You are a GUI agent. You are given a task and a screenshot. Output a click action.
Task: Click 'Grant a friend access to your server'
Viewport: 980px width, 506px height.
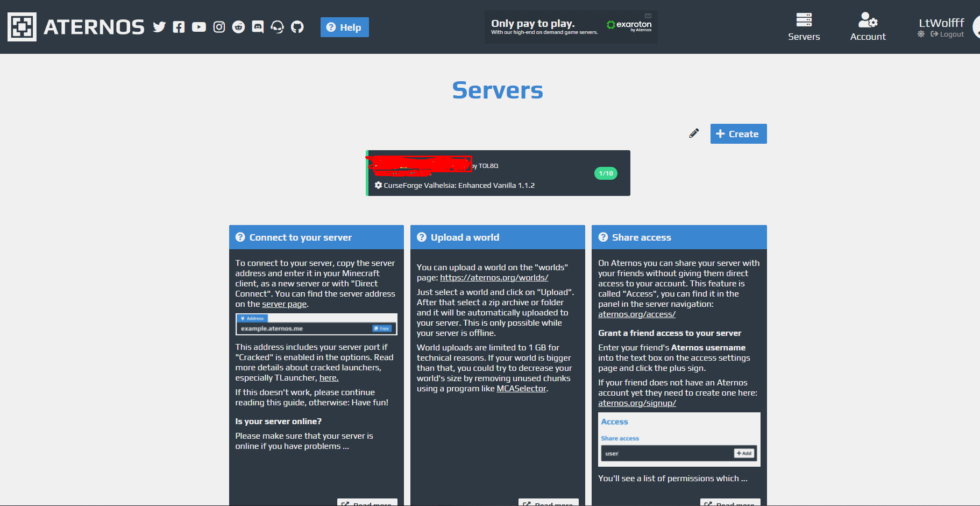tap(670, 333)
